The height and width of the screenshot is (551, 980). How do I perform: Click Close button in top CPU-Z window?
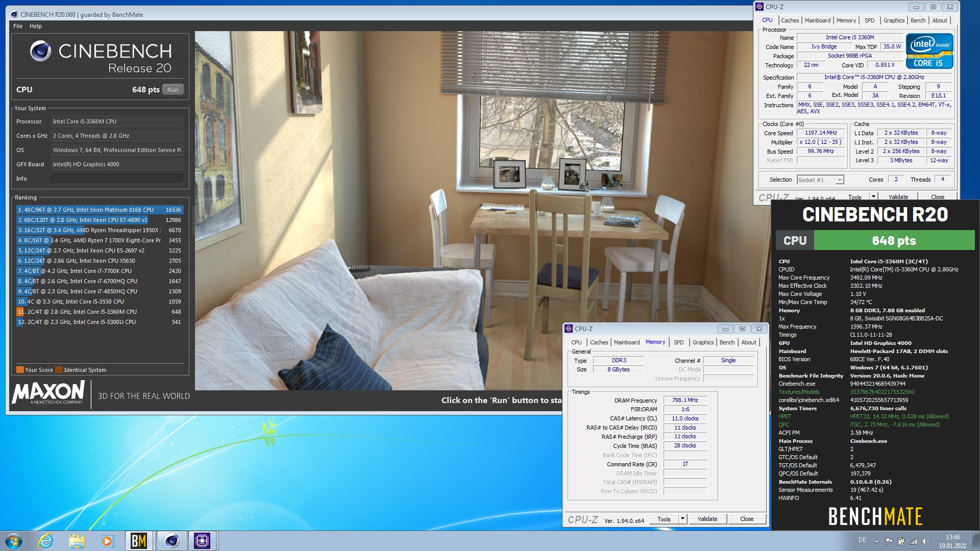point(937,197)
